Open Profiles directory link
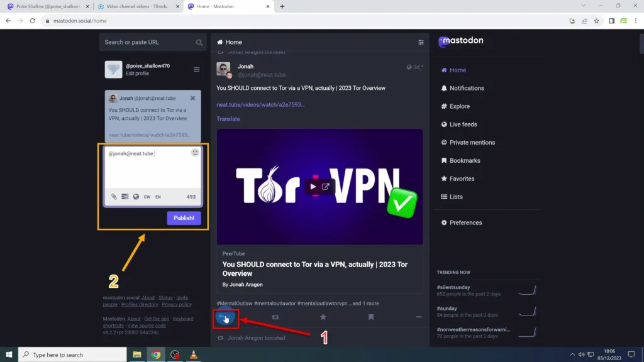 click(140, 305)
